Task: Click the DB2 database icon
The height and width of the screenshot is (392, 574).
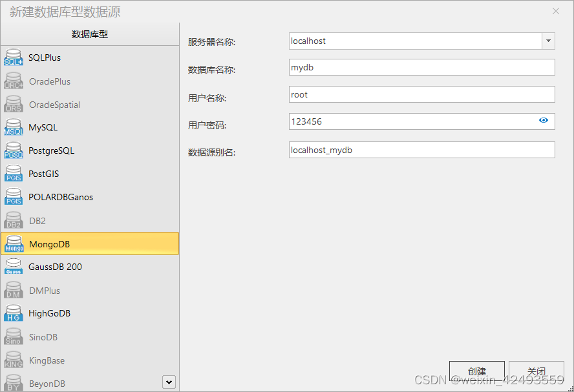Action: coord(14,220)
